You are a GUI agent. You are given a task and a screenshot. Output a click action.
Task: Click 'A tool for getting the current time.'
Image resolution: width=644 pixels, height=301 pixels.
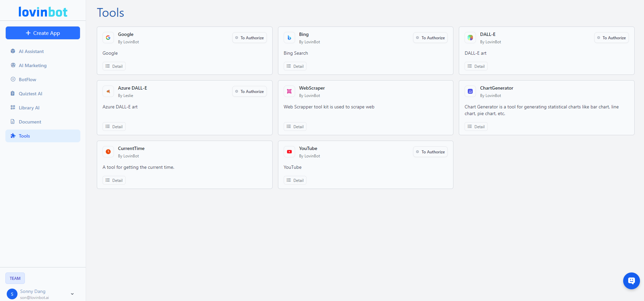(x=138, y=167)
